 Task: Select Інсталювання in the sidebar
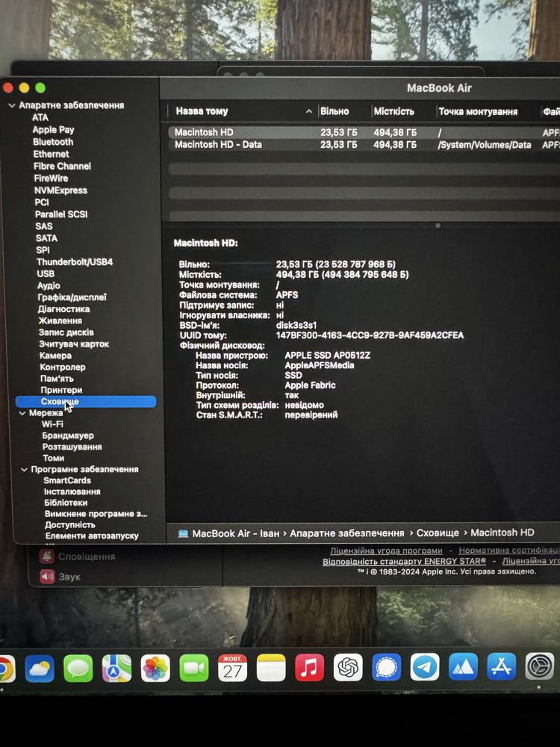pyautogui.click(x=72, y=492)
